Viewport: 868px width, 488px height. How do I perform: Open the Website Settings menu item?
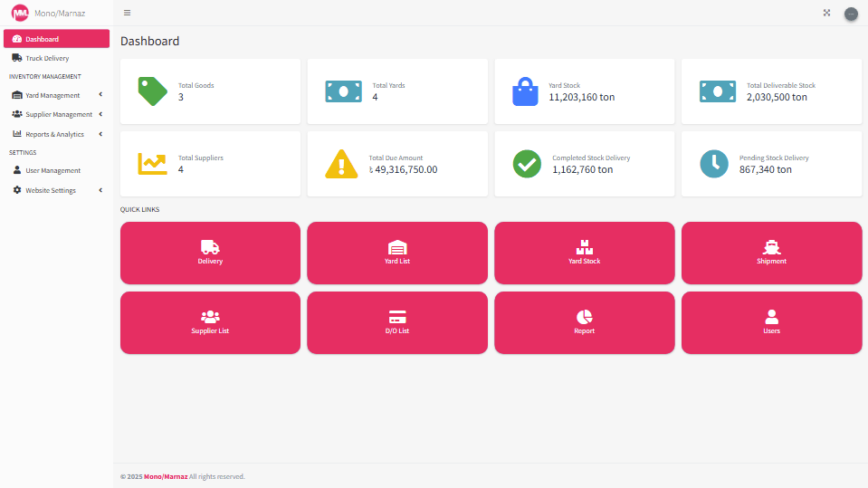(x=56, y=190)
